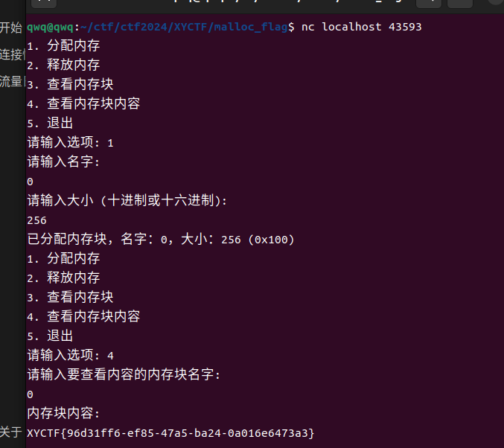This screenshot has width=504, height=448.
Task: Open the 流量 sidebar item
Action: 12,82
